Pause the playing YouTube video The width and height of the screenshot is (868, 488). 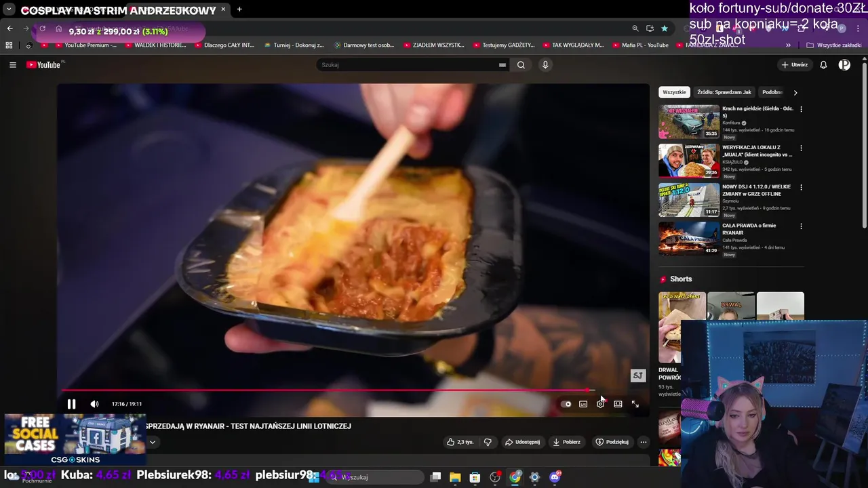pyautogui.click(x=71, y=404)
